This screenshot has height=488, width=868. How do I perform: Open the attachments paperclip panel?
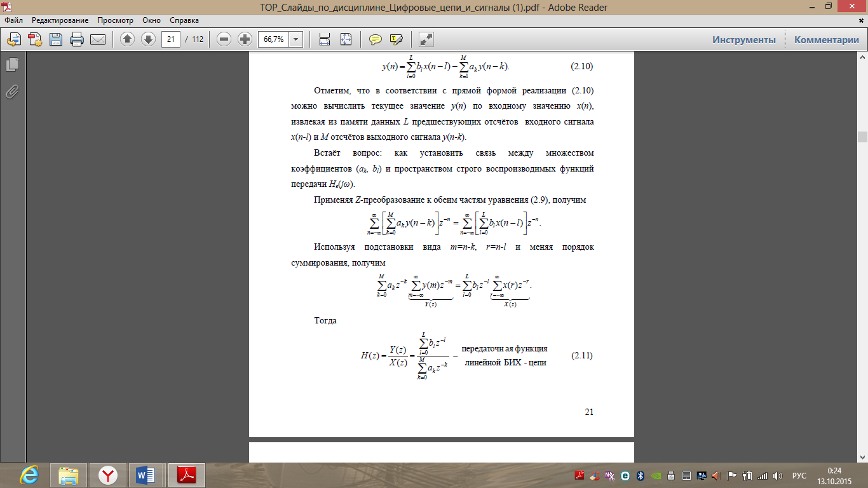click(12, 91)
